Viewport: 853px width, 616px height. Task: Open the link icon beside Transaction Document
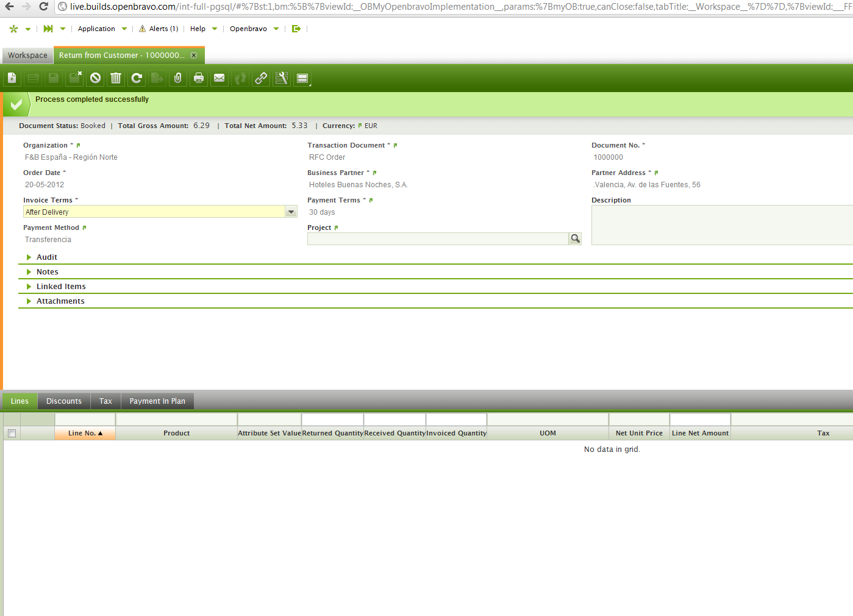tap(395, 145)
